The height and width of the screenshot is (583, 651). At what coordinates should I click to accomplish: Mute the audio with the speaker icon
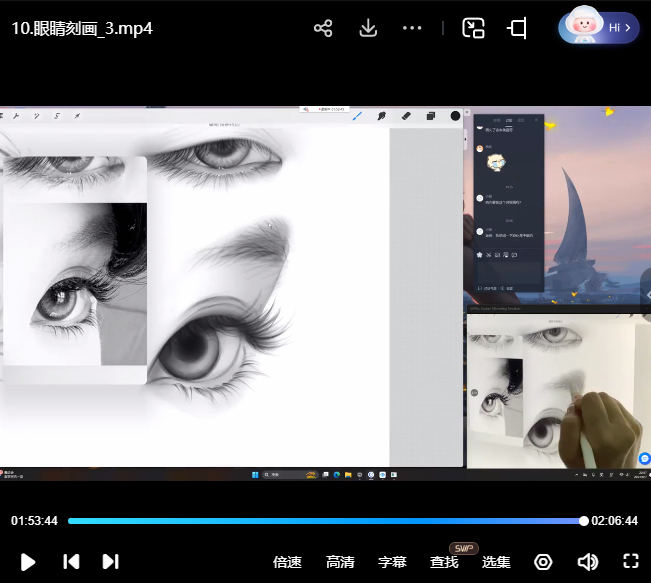pyautogui.click(x=587, y=562)
